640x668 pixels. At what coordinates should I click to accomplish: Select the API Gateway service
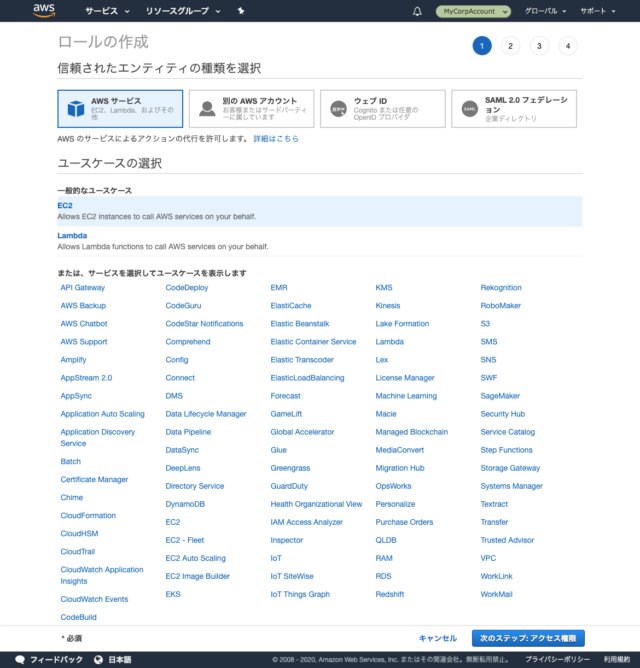(83, 288)
